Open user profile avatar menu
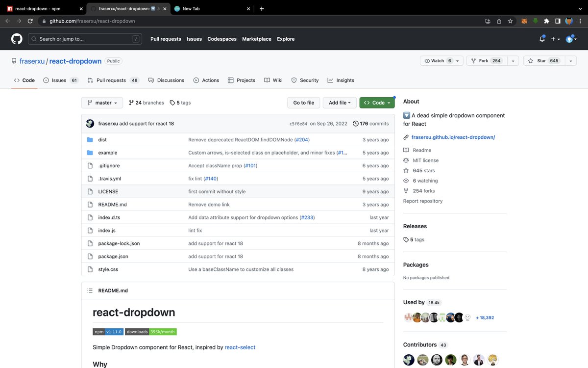This screenshot has width=588, height=368. point(571,39)
